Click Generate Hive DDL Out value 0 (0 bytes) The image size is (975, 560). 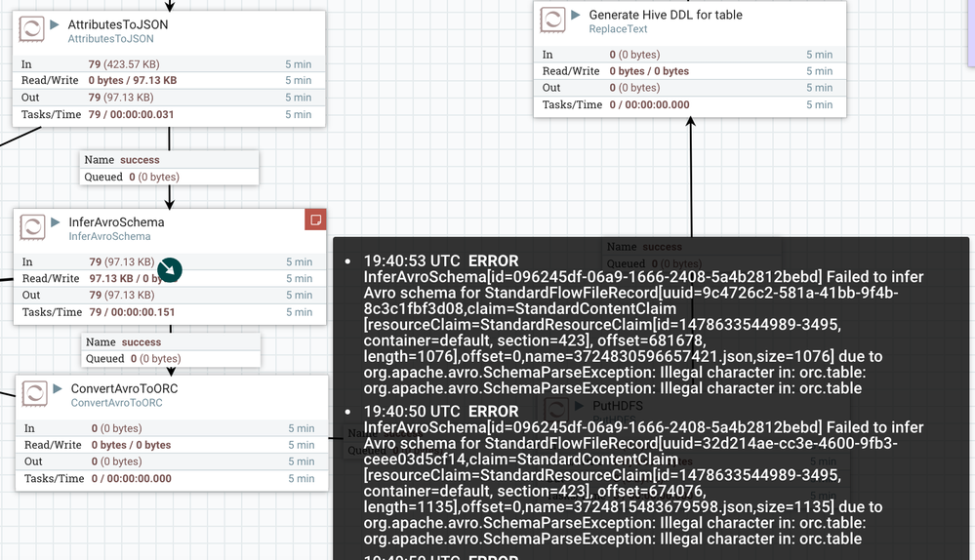pyautogui.click(x=634, y=88)
